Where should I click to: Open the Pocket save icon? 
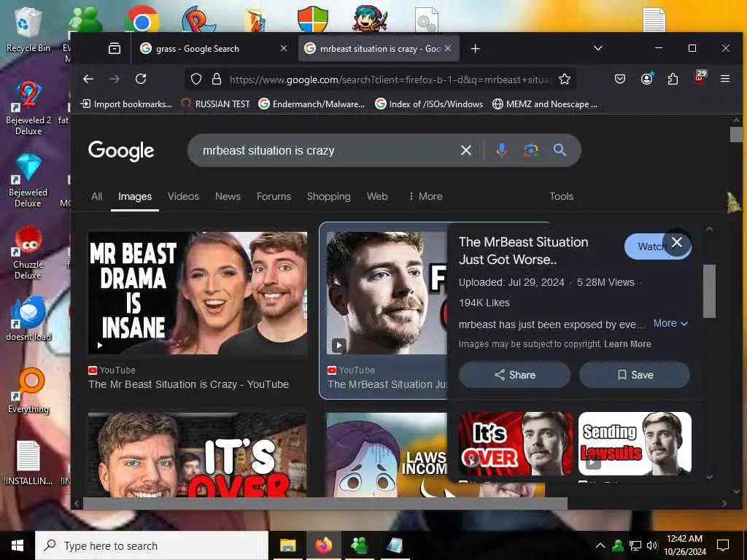tap(620, 79)
